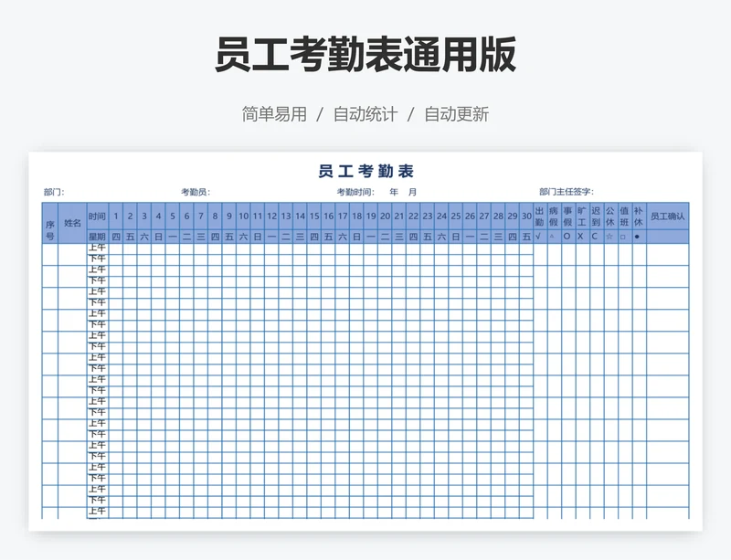The width and height of the screenshot is (731, 560).
Task: Select day 10 column header
Action: pos(243,217)
